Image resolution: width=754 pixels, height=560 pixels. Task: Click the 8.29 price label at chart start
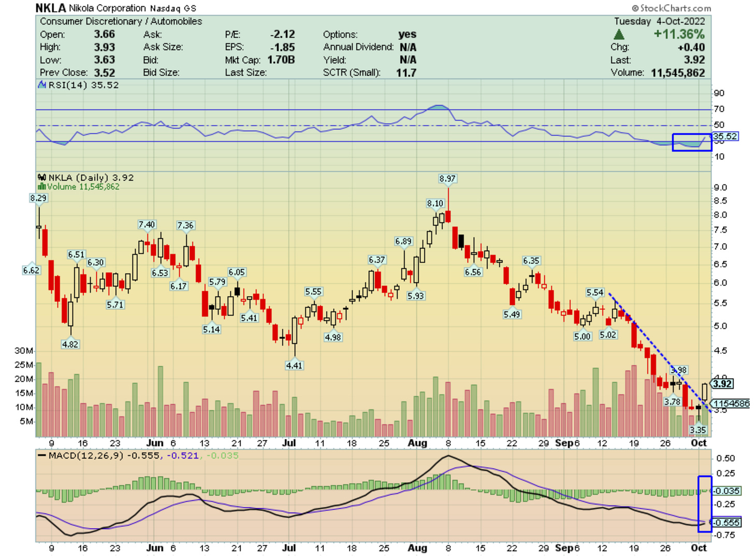(38, 198)
